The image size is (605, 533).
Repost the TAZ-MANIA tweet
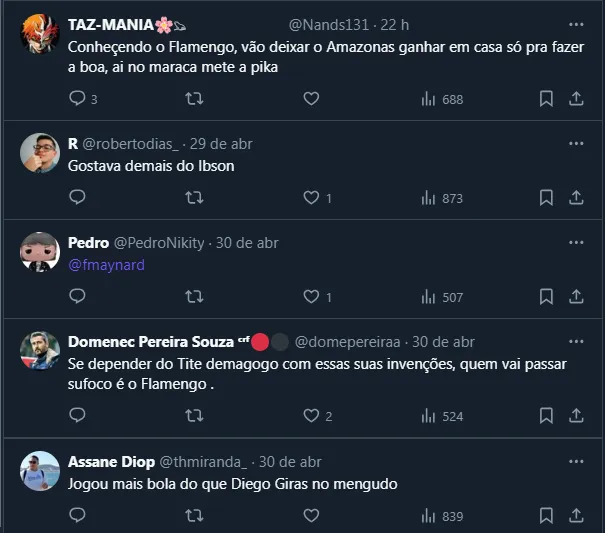(195, 99)
